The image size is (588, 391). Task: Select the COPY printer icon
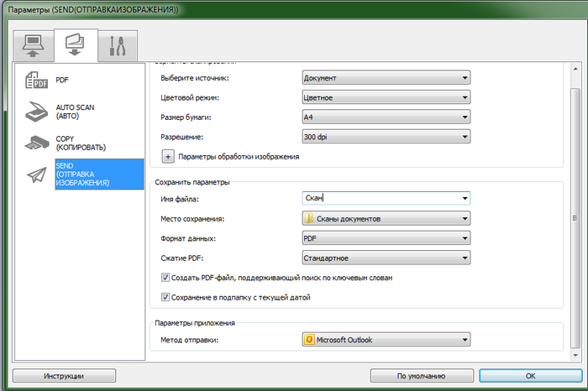click(37, 143)
